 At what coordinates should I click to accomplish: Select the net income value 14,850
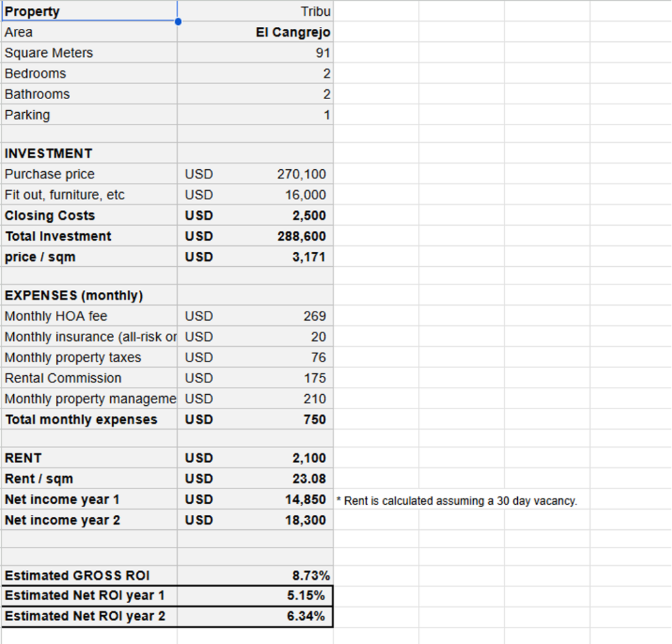255,499
